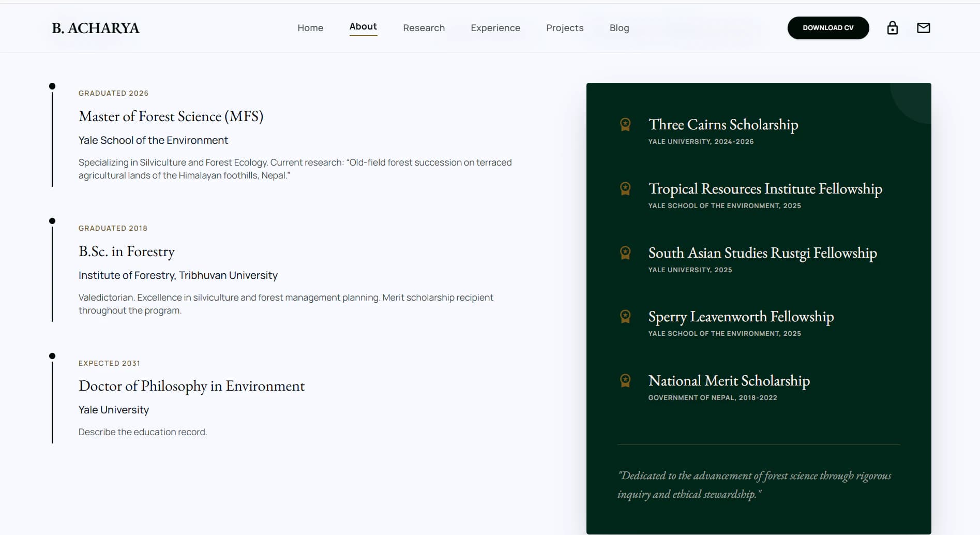Navigate to the Experience page

click(x=495, y=28)
